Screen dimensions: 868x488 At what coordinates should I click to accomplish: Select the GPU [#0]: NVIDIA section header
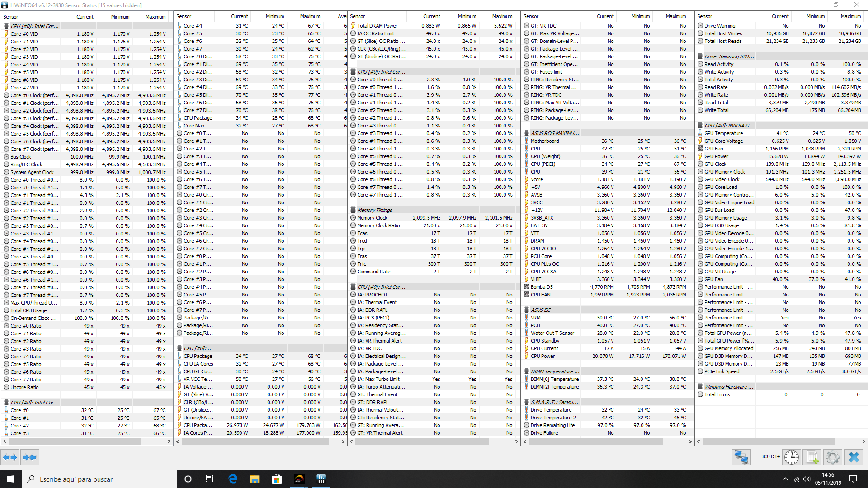[729, 126]
